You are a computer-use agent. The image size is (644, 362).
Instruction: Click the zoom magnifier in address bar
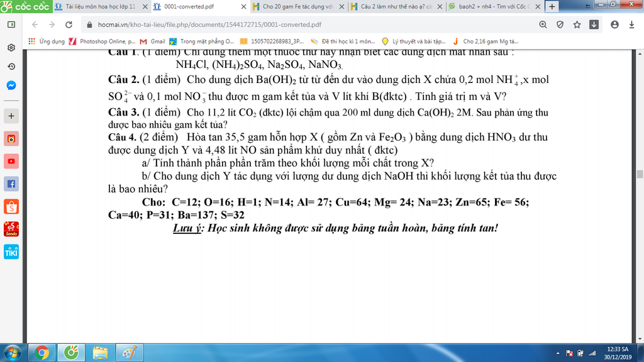(x=543, y=25)
